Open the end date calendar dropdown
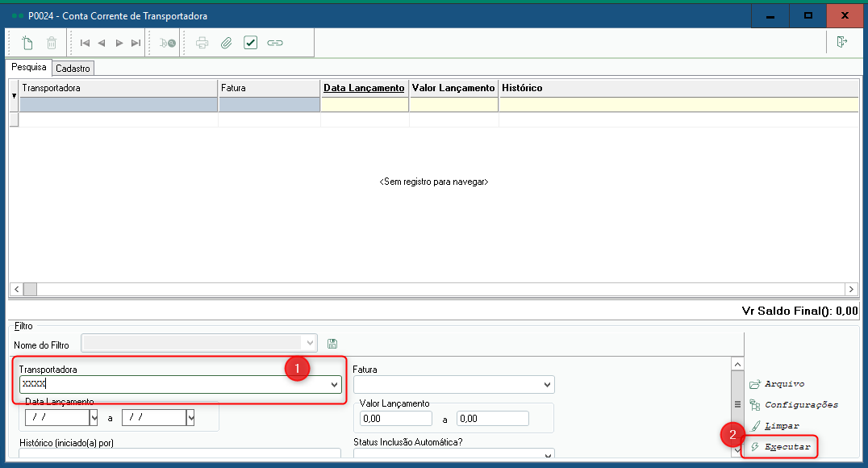The image size is (868, 468). point(191,417)
